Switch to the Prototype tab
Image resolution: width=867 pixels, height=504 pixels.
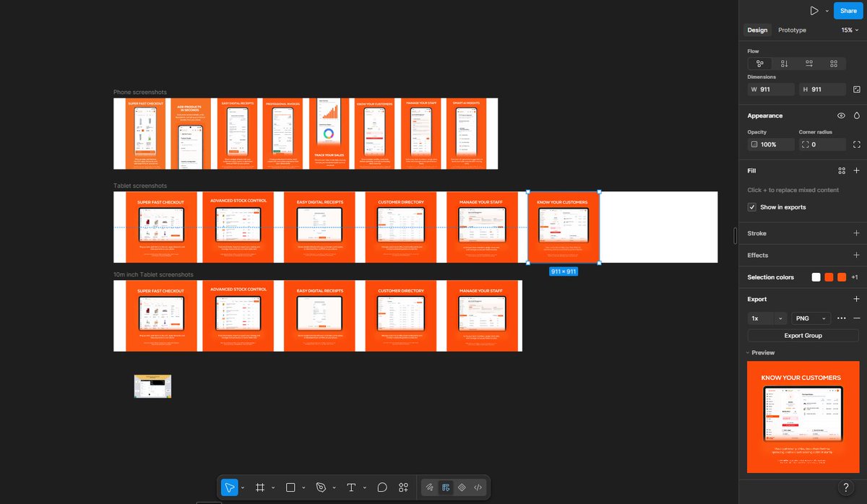pyautogui.click(x=792, y=30)
